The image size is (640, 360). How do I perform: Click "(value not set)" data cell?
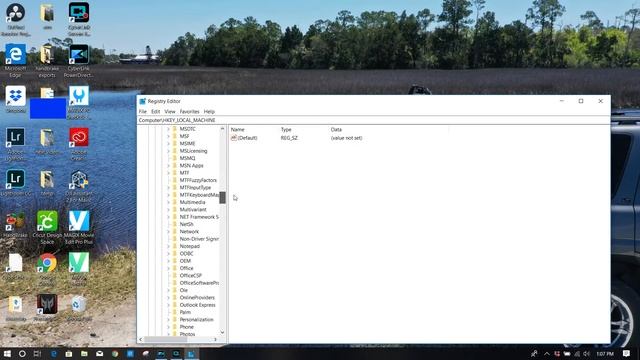pos(347,138)
